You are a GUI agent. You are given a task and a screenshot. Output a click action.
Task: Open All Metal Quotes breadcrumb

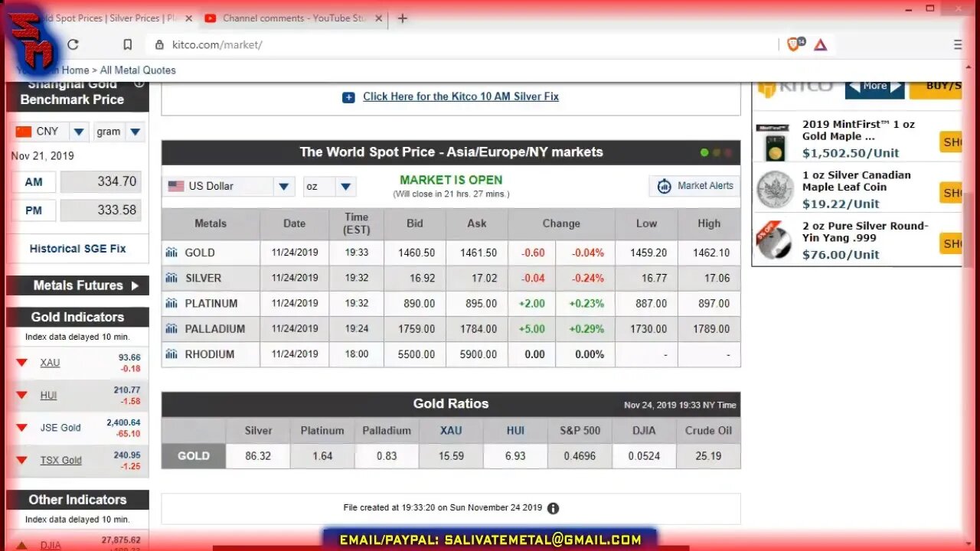coord(138,70)
